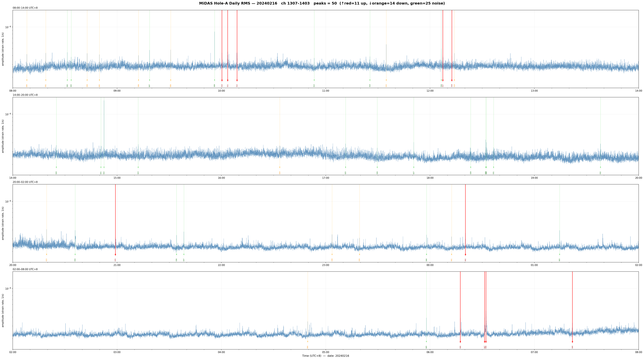Click green noise marker 043

[x=559, y=254]
